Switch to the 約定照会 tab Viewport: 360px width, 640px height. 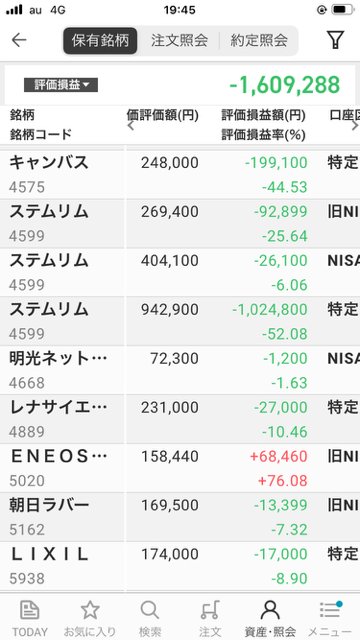click(x=259, y=40)
